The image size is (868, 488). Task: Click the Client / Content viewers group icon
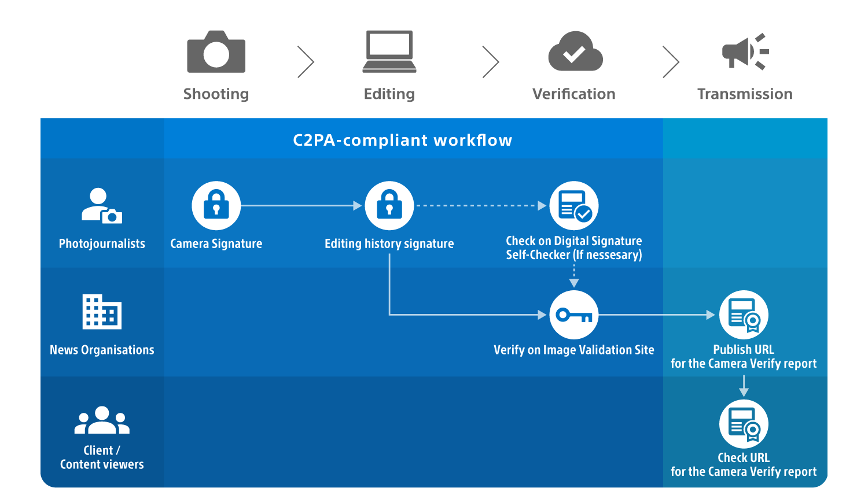point(102,420)
